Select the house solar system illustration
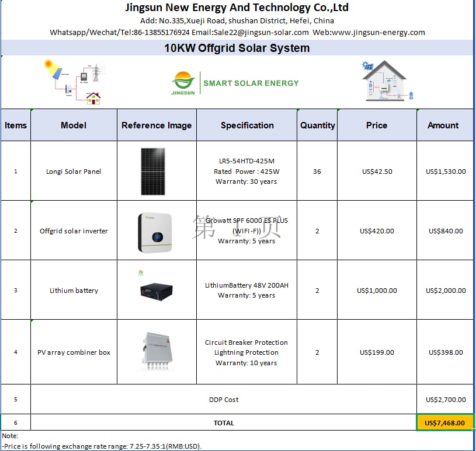 pos(387,81)
